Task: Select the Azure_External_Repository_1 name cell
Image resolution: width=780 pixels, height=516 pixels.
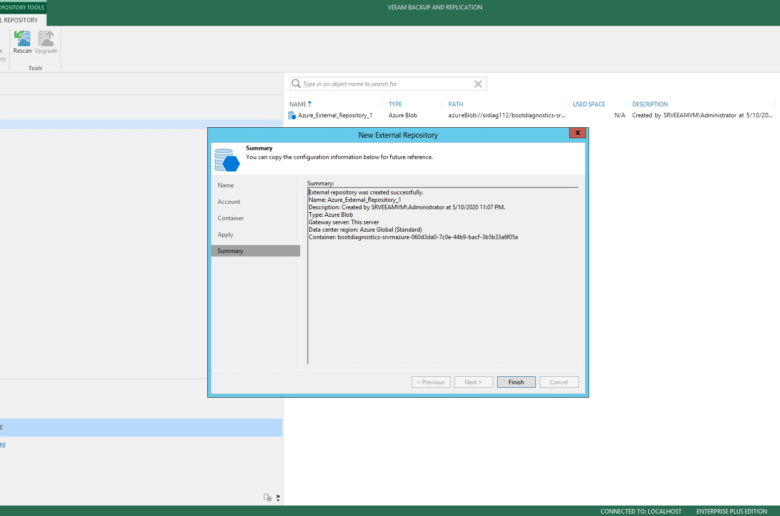Action: point(335,115)
